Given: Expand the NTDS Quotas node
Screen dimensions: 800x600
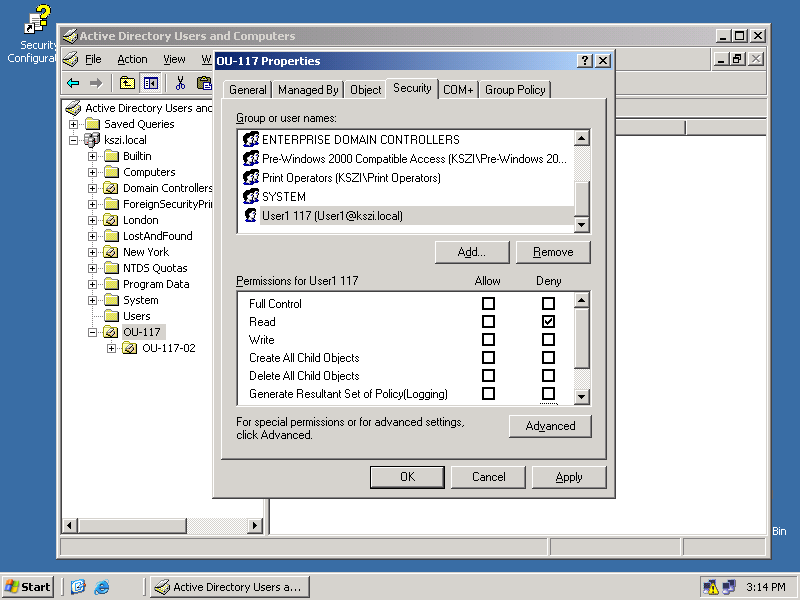Looking at the screenshot, I should click(x=92, y=268).
